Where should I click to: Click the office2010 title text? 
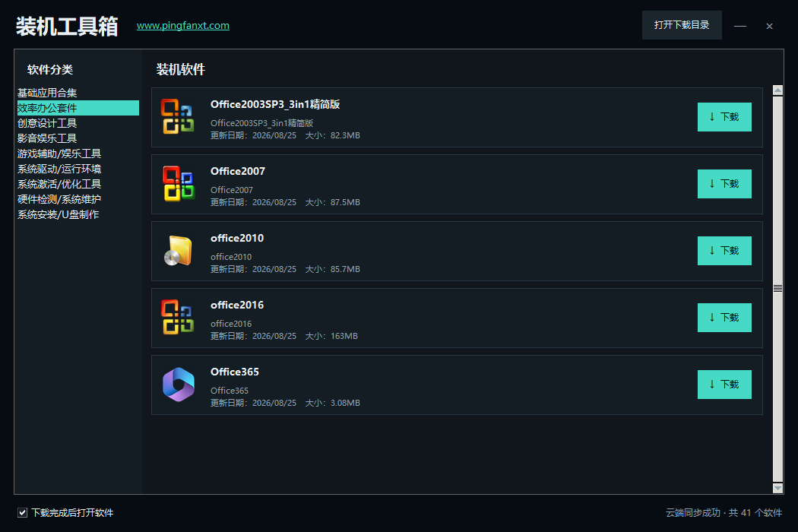237,238
